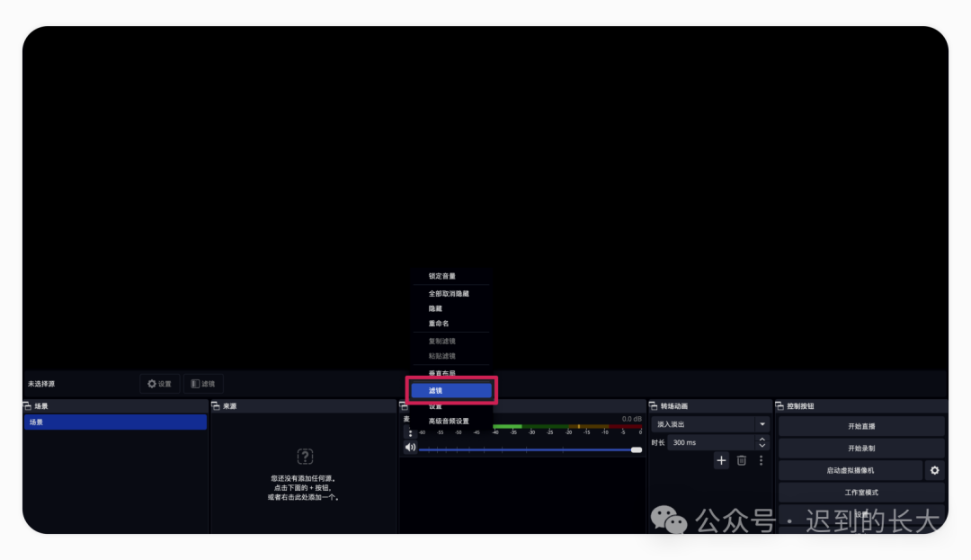Image resolution: width=971 pixels, height=560 pixels.
Task: Choose 高级音频设置 from context menu
Action: coord(449,421)
